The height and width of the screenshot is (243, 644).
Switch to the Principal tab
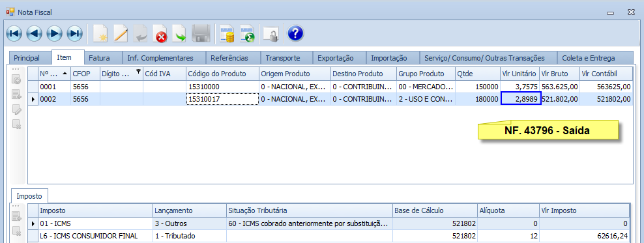click(27, 58)
